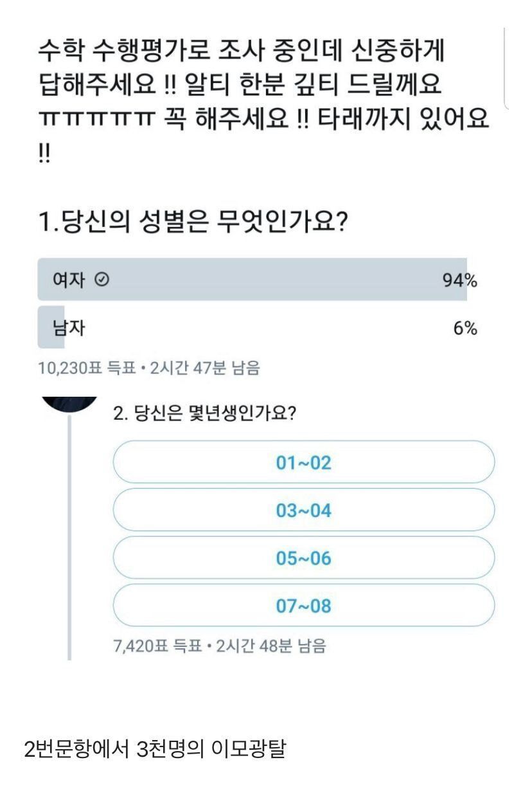Select the 01~02 birth year option

pyautogui.click(x=303, y=462)
